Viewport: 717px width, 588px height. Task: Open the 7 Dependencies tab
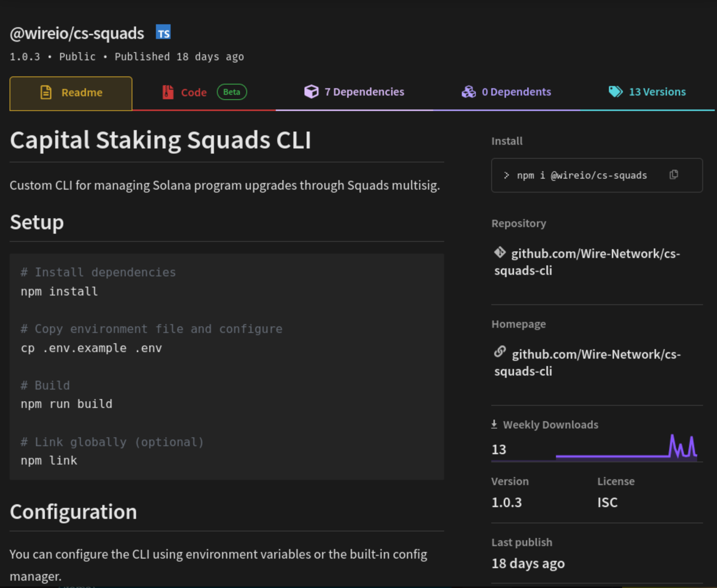tap(364, 92)
